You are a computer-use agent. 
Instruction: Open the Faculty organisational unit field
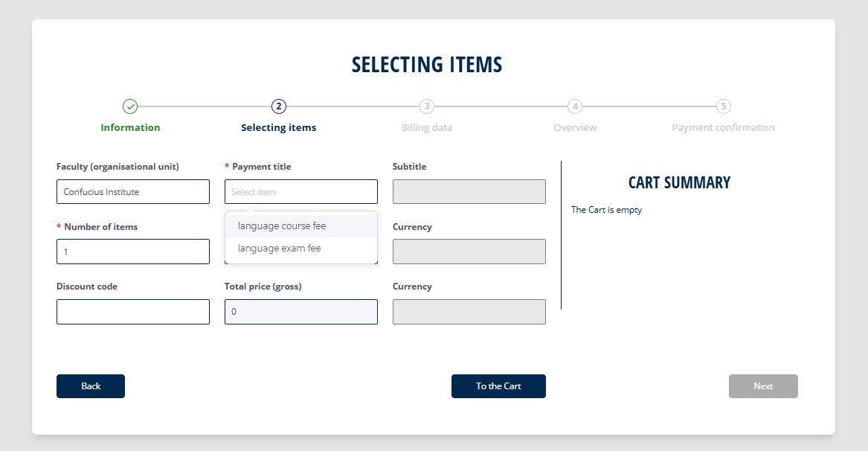tap(132, 191)
